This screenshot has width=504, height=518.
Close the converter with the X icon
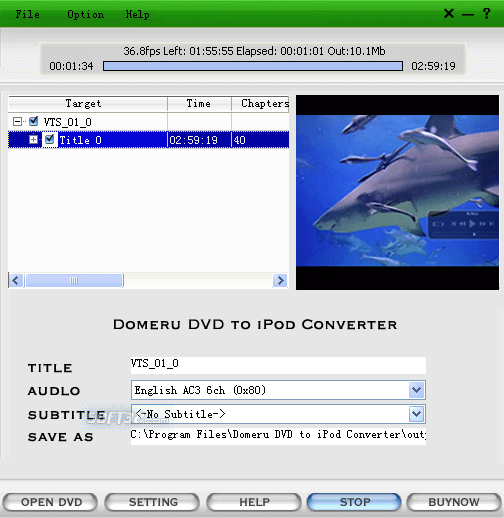[449, 13]
